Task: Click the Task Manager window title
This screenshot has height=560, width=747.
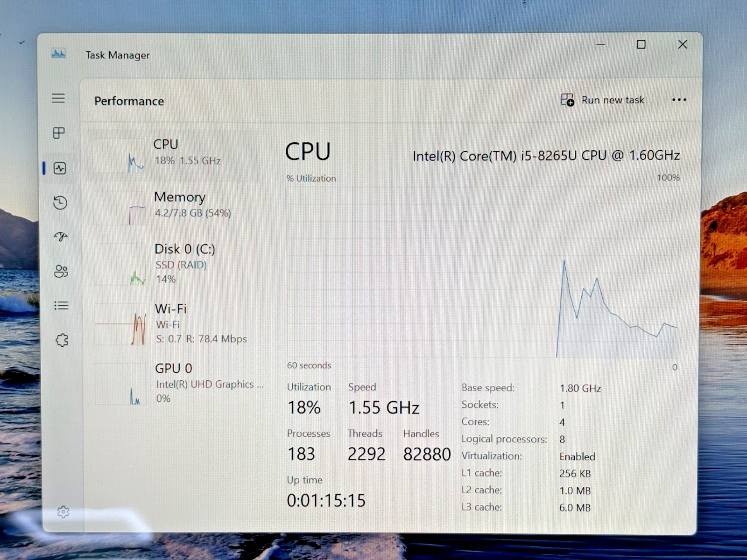Action: 118,55
